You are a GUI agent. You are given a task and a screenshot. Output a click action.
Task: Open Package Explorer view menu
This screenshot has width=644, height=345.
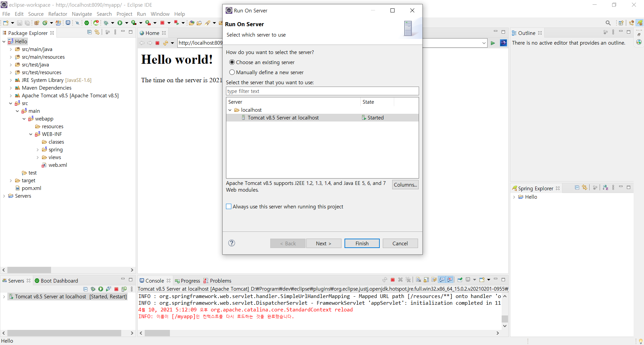(x=115, y=32)
